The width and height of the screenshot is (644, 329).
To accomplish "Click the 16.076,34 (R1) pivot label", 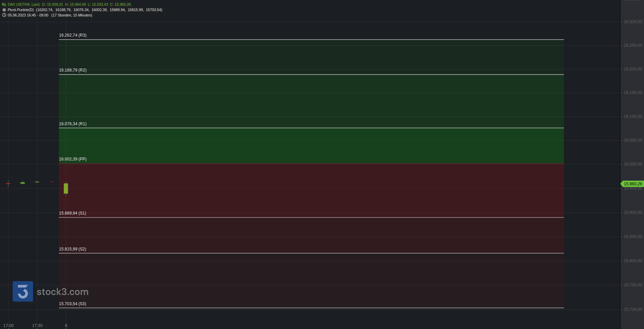I will pyautogui.click(x=73, y=124).
